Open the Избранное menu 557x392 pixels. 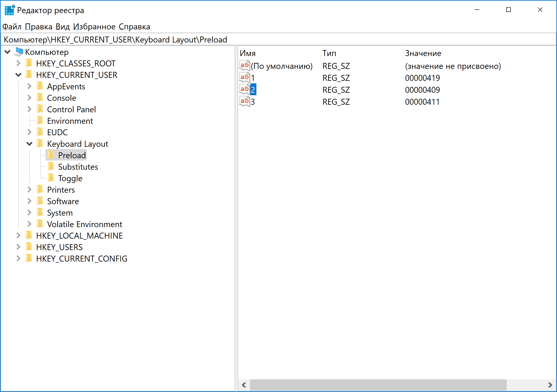94,27
